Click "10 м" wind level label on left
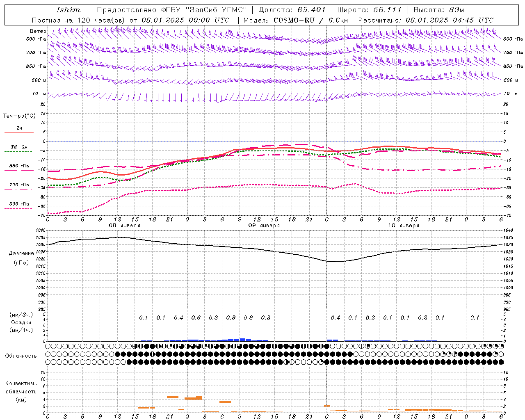 (39, 94)
